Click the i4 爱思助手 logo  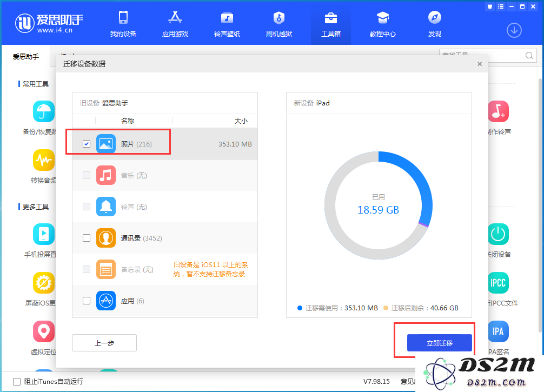49,23
